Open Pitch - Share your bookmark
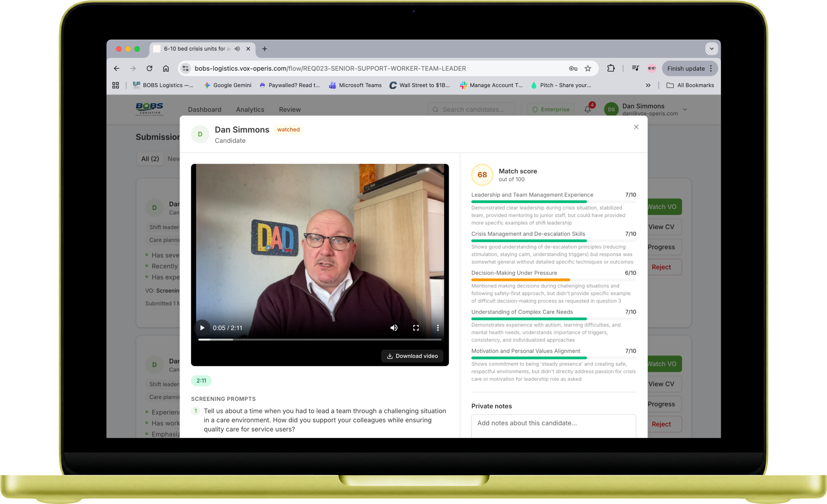This screenshot has width=827, height=504. [x=561, y=85]
